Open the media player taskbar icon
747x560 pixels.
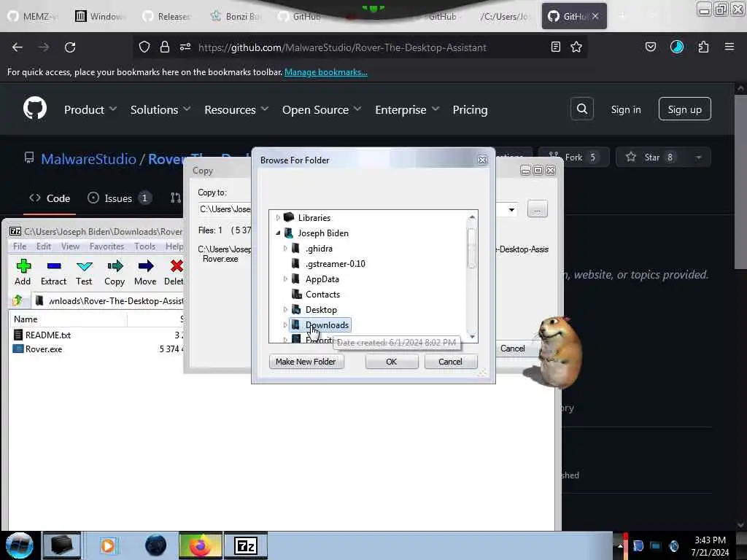click(x=108, y=545)
